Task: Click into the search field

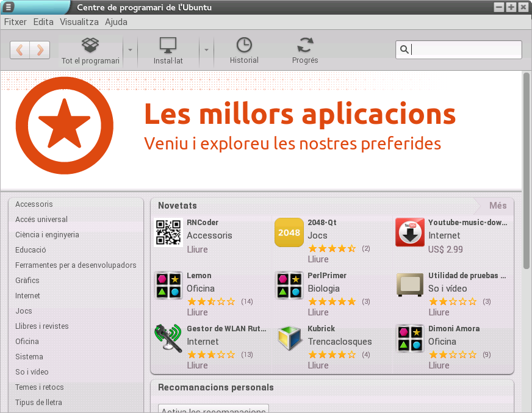Action: click(x=465, y=50)
